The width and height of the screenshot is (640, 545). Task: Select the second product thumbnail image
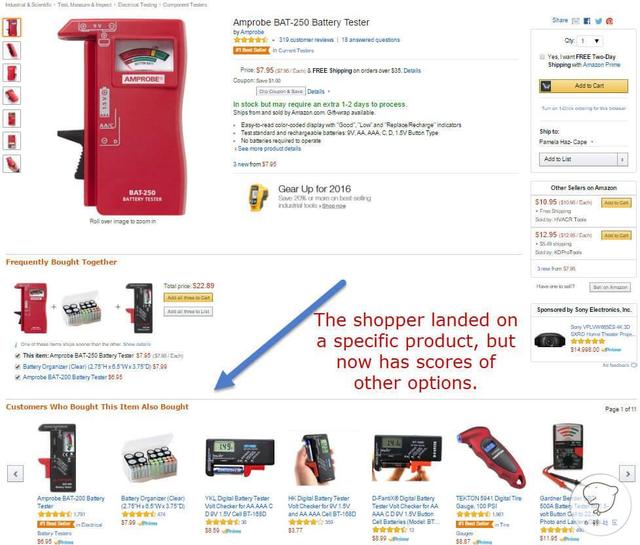point(11,50)
